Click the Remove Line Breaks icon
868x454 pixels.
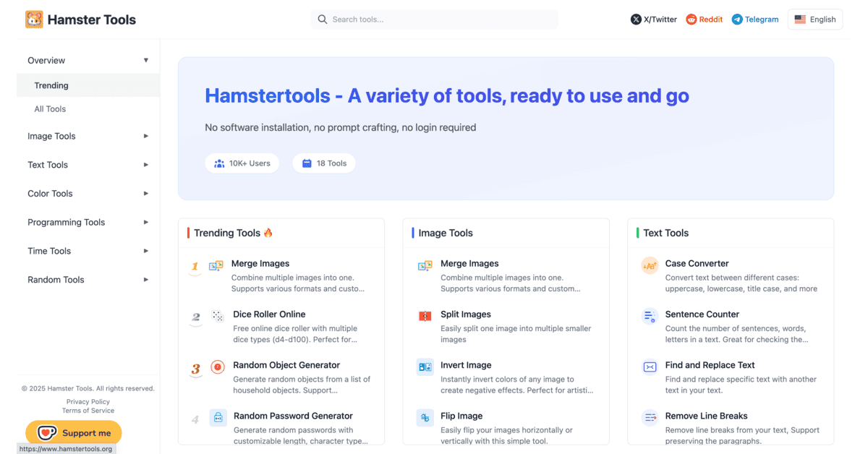click(x=650, y=418)
